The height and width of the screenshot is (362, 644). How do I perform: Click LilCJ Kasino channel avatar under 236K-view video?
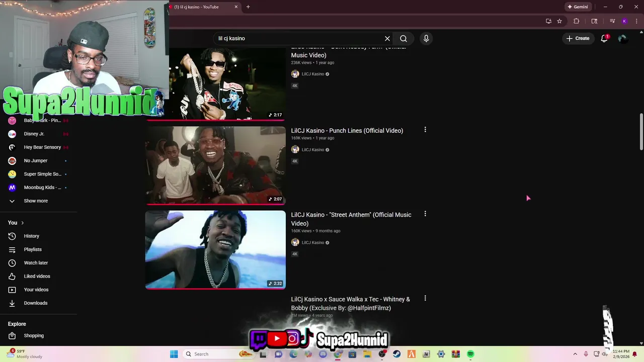coord(295,74)
